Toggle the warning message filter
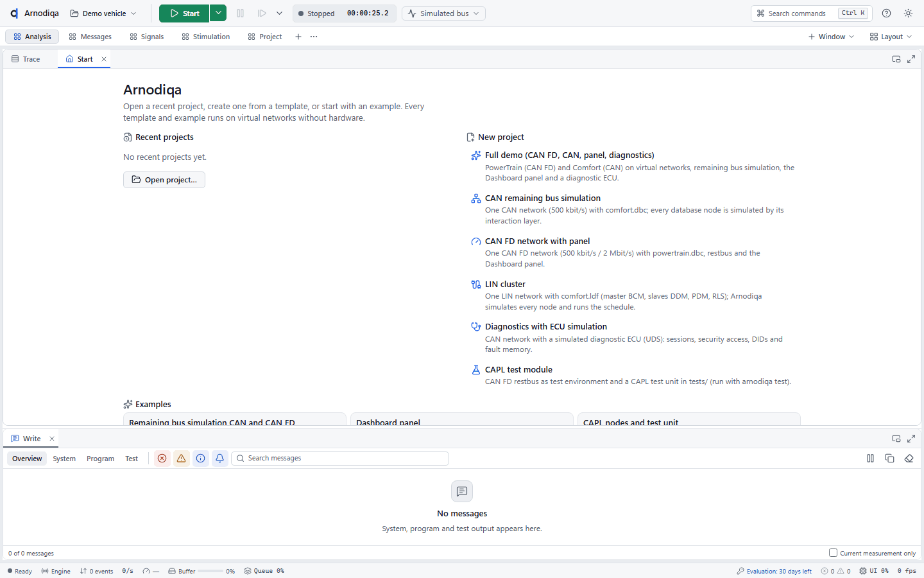This screenshot has height=578, width=924. coord(182,459)
